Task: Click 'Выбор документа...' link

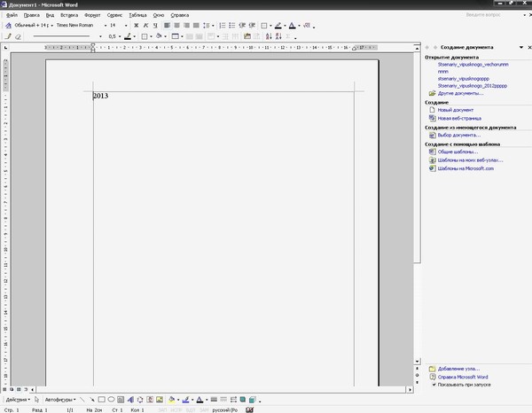Action: [459, 135]
